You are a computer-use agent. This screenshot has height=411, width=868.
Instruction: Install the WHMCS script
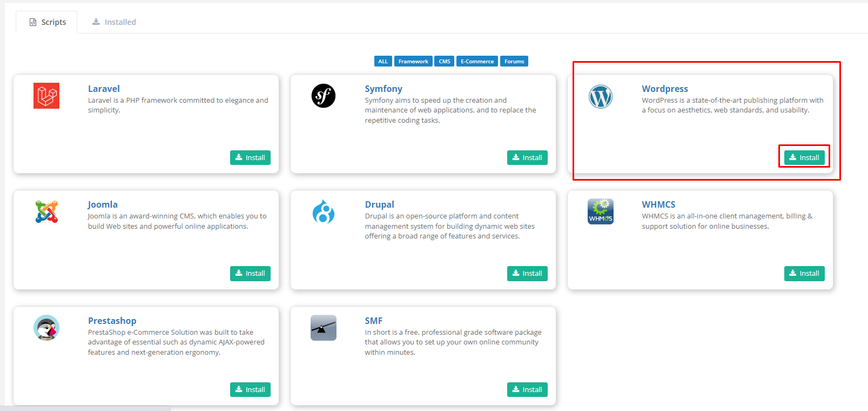pos(804,273)
